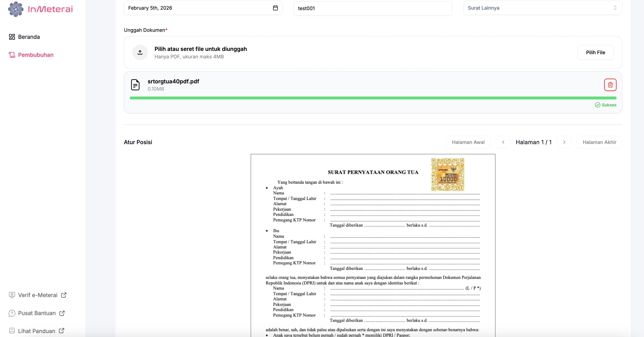The height and width of the screenshot is (337, 644).
Task: Open the calendar date picker icon
Action: (x=275, y=8)
